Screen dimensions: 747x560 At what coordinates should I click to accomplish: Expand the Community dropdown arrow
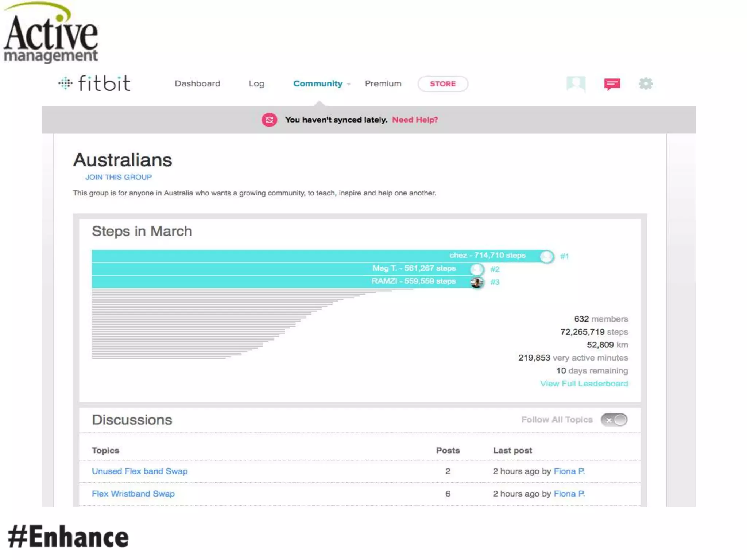tap(349, 84)
